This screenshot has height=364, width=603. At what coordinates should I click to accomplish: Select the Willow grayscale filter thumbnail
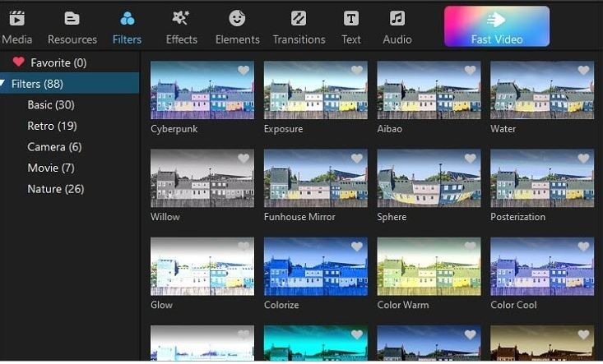[202, 178]
